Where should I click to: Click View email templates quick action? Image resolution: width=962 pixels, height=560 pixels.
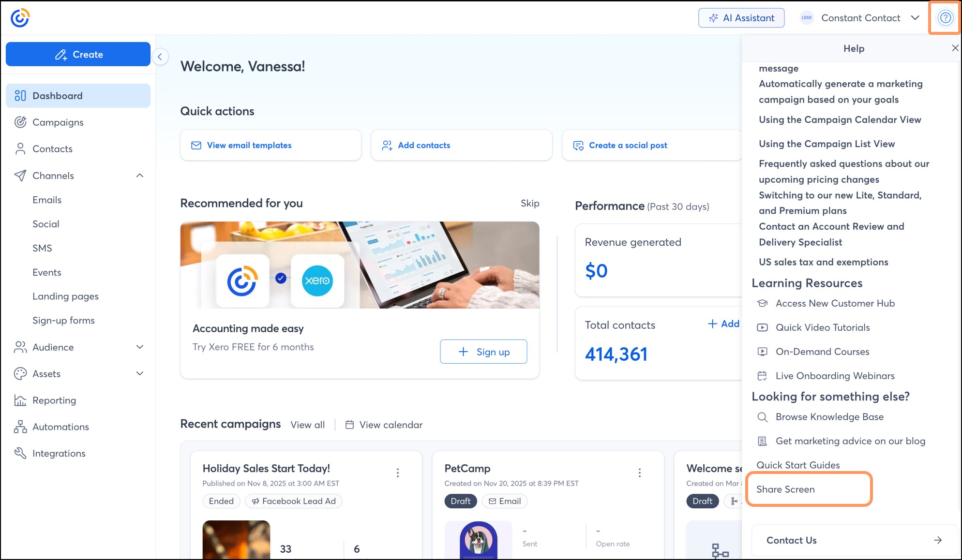[271, 145]
